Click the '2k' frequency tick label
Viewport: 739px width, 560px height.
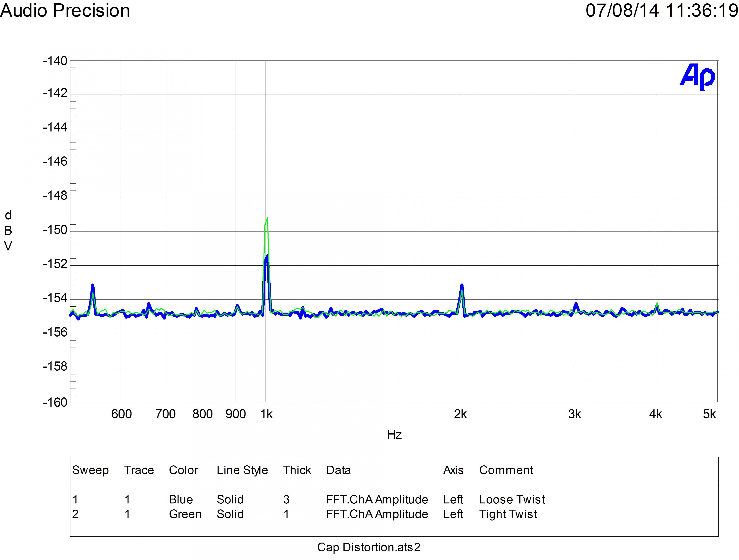460,414
